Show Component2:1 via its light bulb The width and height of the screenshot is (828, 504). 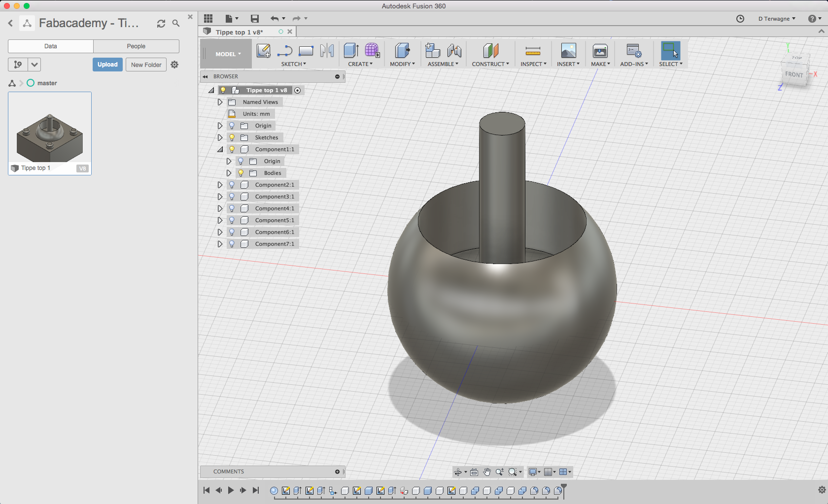tap(232, 185)
